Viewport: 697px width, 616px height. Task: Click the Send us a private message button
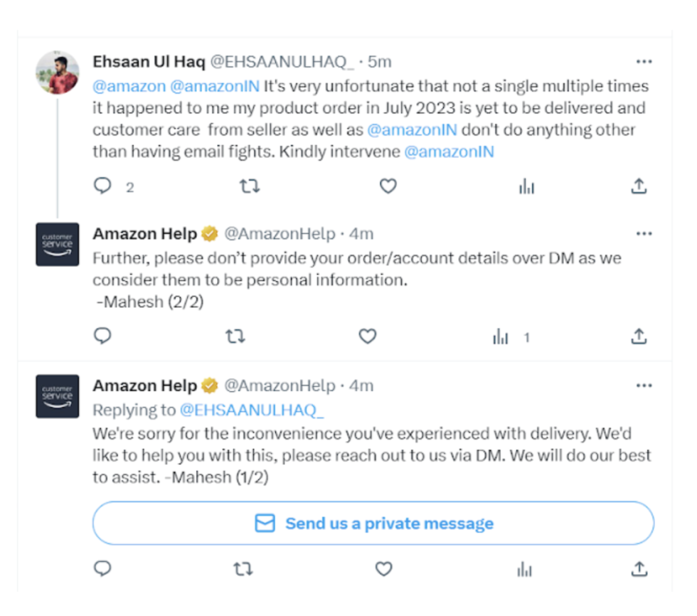pos(373,523)
